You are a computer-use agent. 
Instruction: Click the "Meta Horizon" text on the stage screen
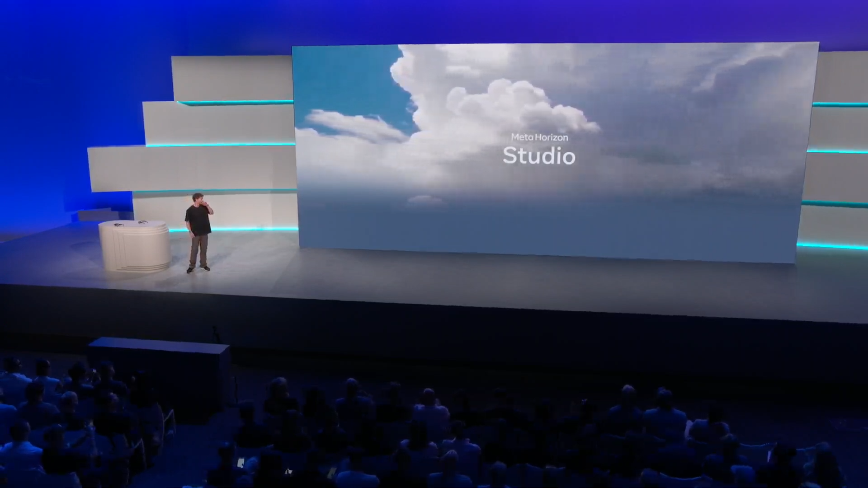(539, 137)
